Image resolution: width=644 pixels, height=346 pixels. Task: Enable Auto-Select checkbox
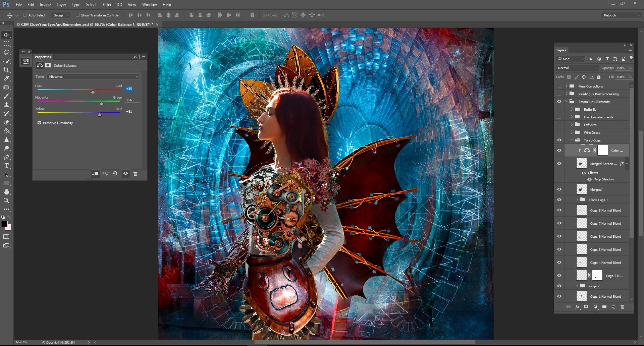[x=25, y=15]
